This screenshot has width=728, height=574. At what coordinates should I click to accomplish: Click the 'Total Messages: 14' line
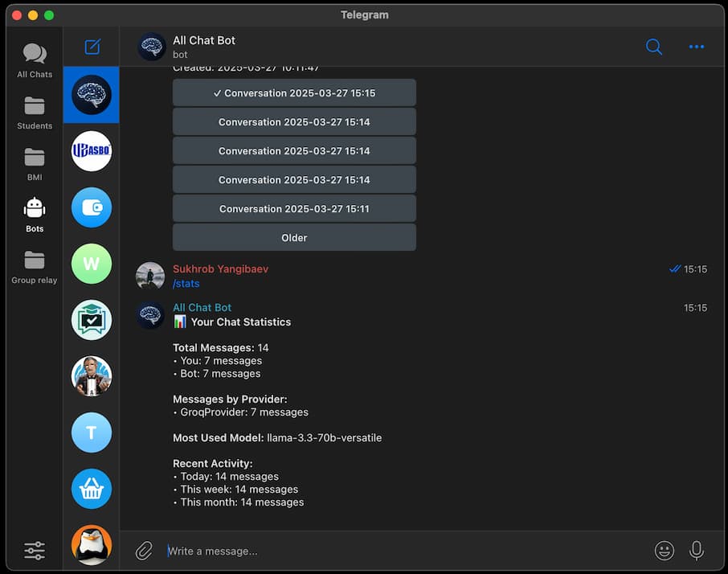click(220, 348)
